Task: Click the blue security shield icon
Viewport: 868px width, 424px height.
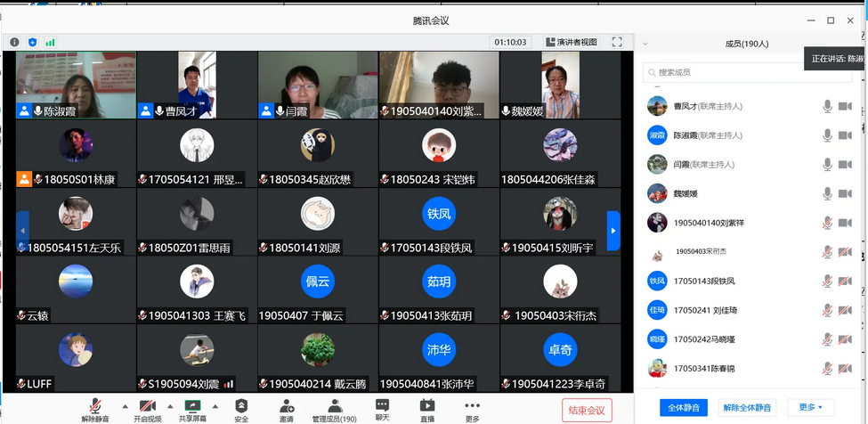Action: 33,42
